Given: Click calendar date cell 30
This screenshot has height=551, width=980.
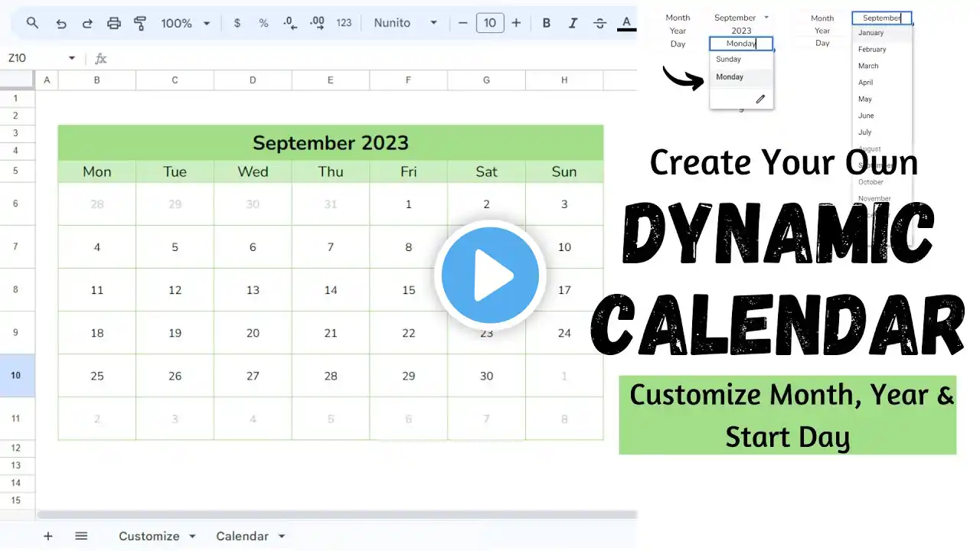Looking at the screenshot, I should 486,376.
